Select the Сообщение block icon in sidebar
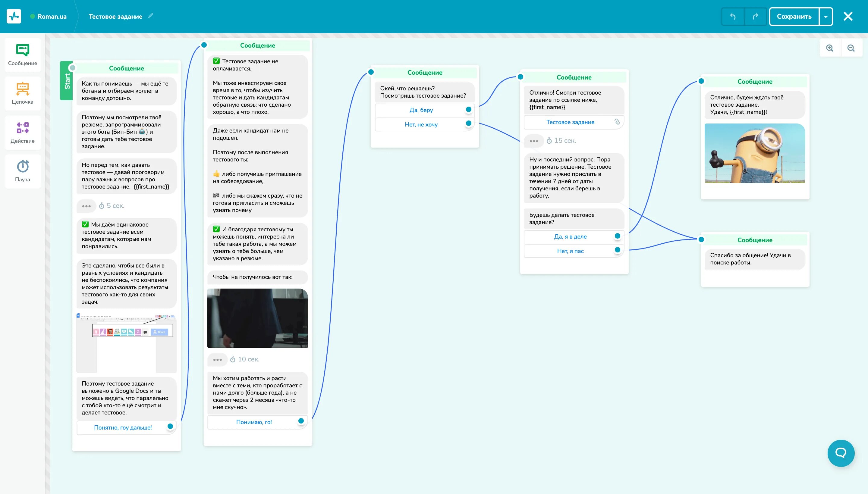This screenshot has height=494, width=868. (x=22, y=50)
